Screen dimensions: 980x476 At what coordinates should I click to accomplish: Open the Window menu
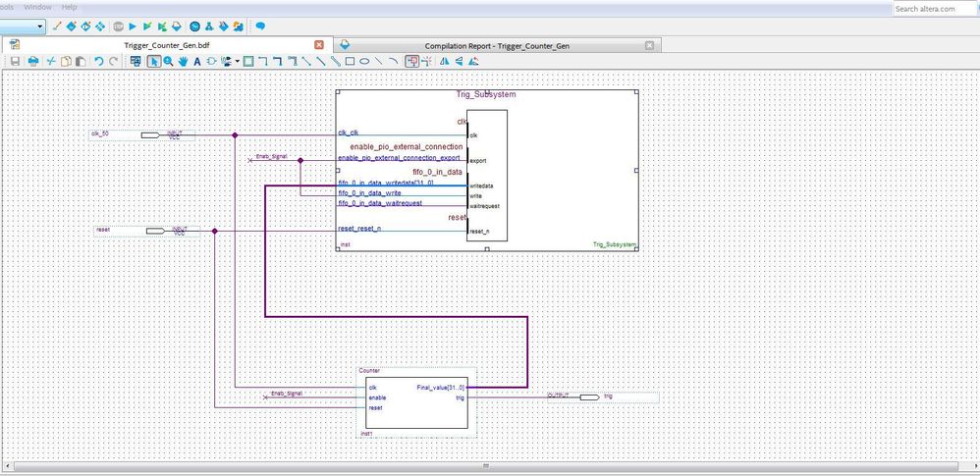(x=38, y=6)
